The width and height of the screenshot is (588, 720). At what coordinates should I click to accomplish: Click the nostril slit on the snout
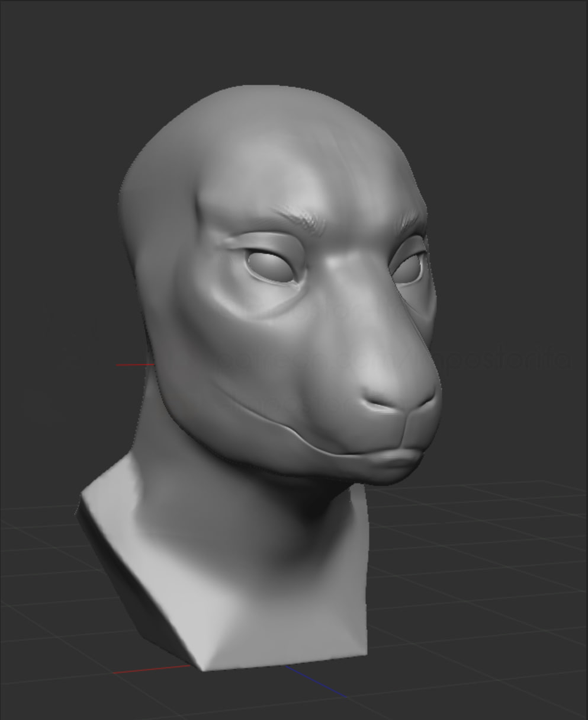tap(379, 405)
